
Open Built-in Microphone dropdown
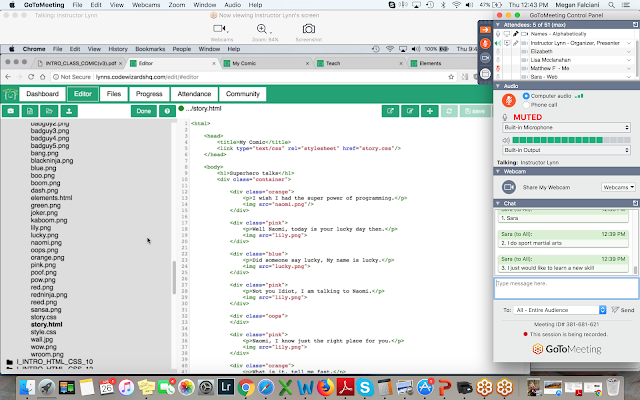(x=566, y=128)
